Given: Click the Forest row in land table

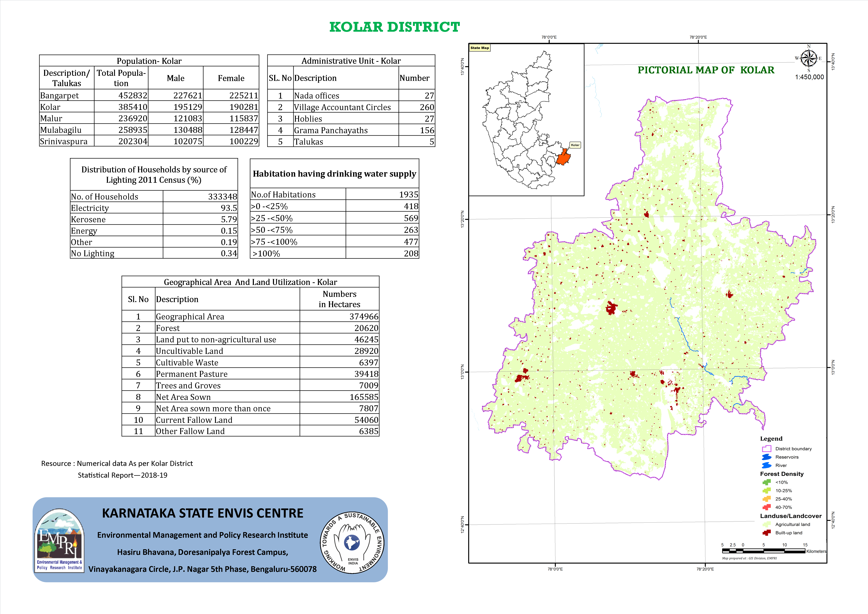Looking at the screenshot, I should [x=250, y=328].
